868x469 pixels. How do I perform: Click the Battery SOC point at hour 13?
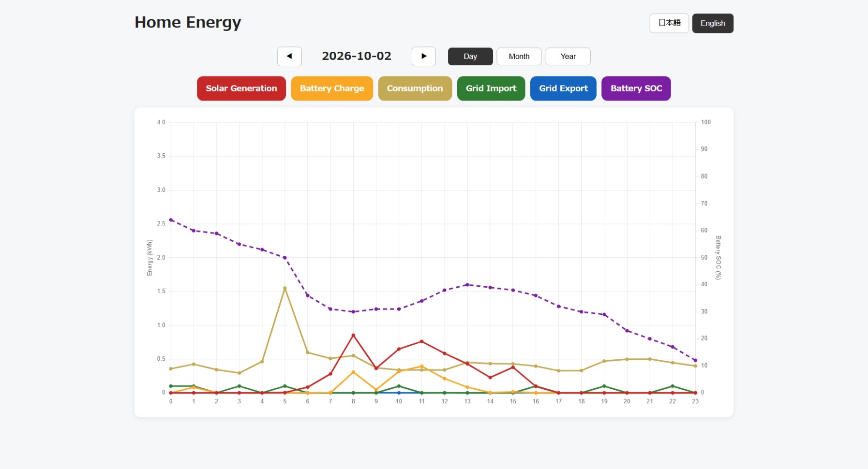coord(467,285)
